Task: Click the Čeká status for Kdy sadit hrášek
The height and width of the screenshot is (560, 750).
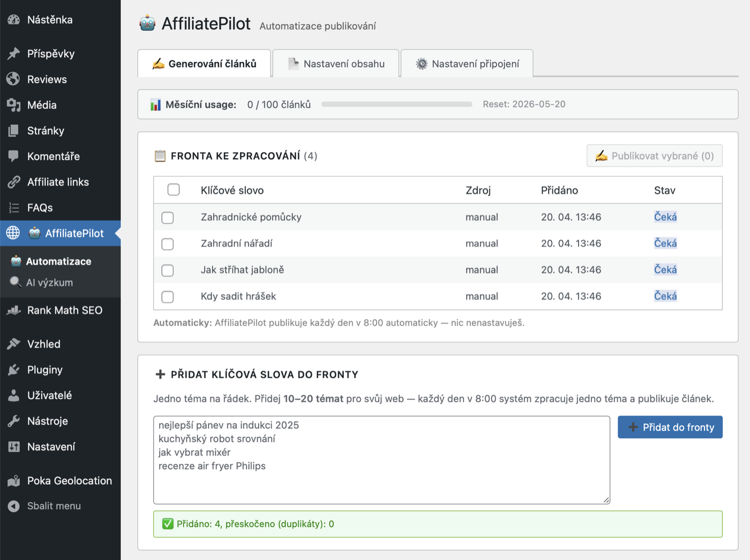Action: pos(665,296)
